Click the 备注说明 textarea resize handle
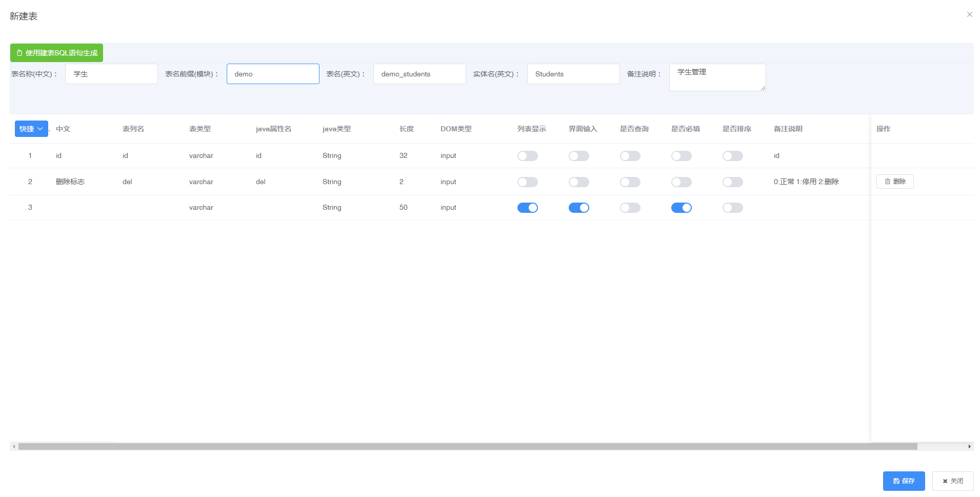Screen dimensions: 980x497 (763, 88)
